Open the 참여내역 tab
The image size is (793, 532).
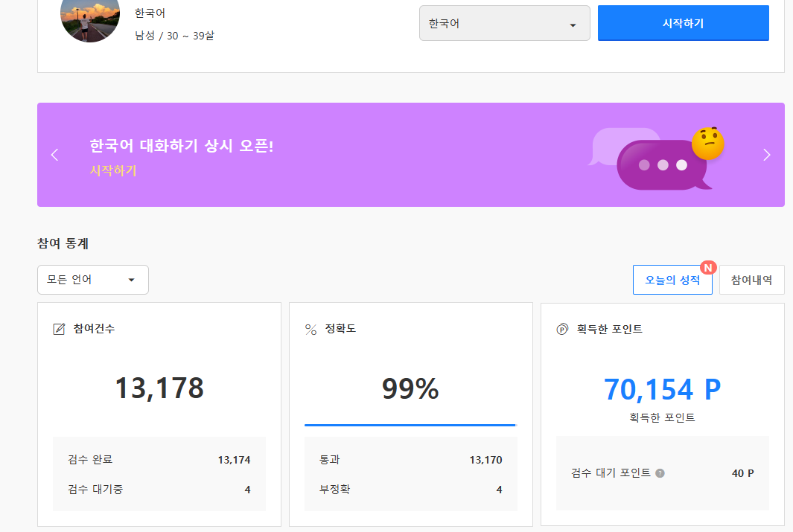(751, 280)
